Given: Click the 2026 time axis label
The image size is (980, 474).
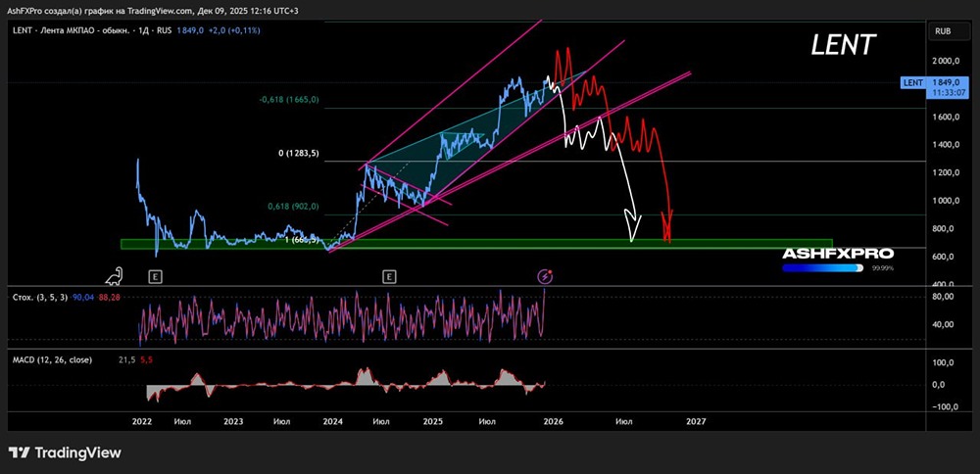Looking at the screenshot, I should (553, 421).
